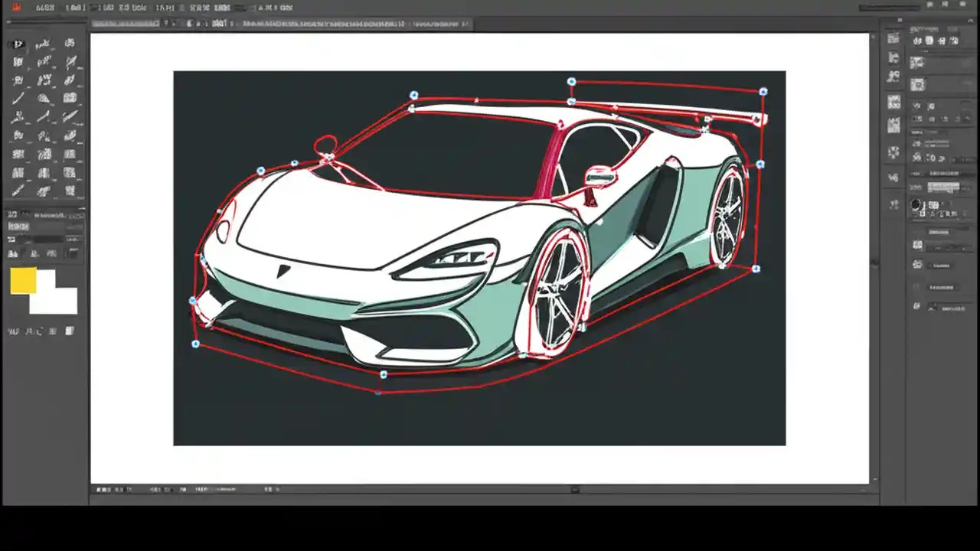Select the Selection tool in the toolbar

click(x=17, y=44)
